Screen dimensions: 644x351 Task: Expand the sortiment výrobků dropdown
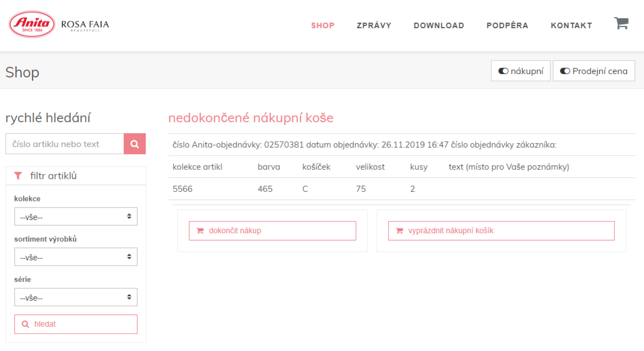tap(75, 257)
